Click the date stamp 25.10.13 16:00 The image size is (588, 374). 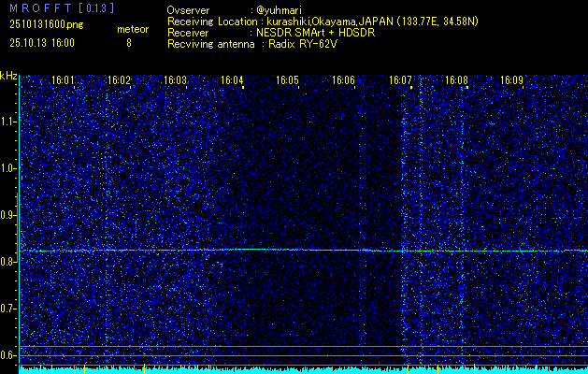tap(42, 43)
